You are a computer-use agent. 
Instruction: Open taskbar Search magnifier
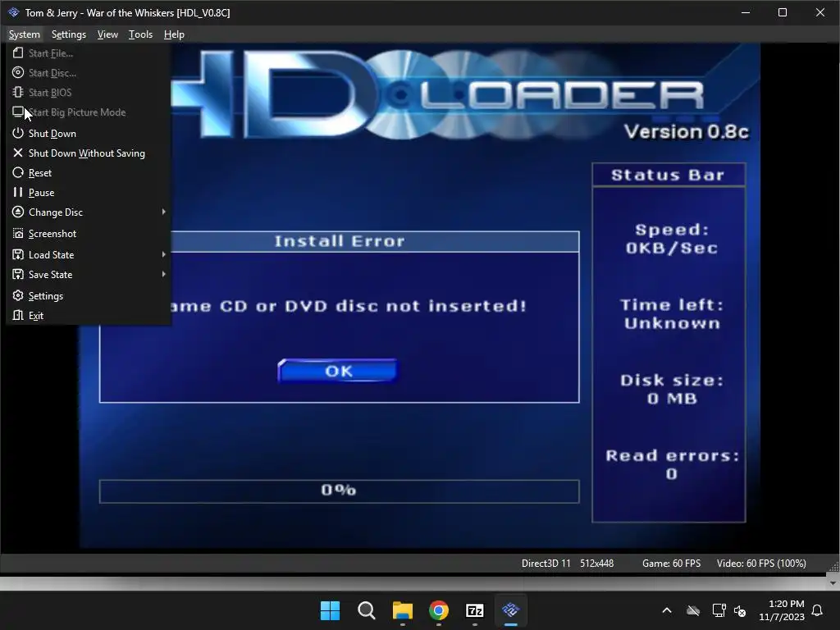point(367,610)
